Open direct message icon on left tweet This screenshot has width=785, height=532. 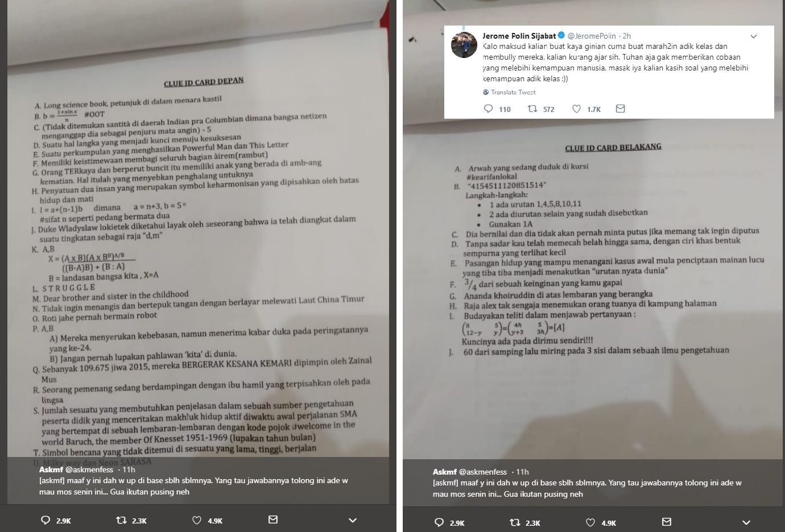click(x=273, y=519)
